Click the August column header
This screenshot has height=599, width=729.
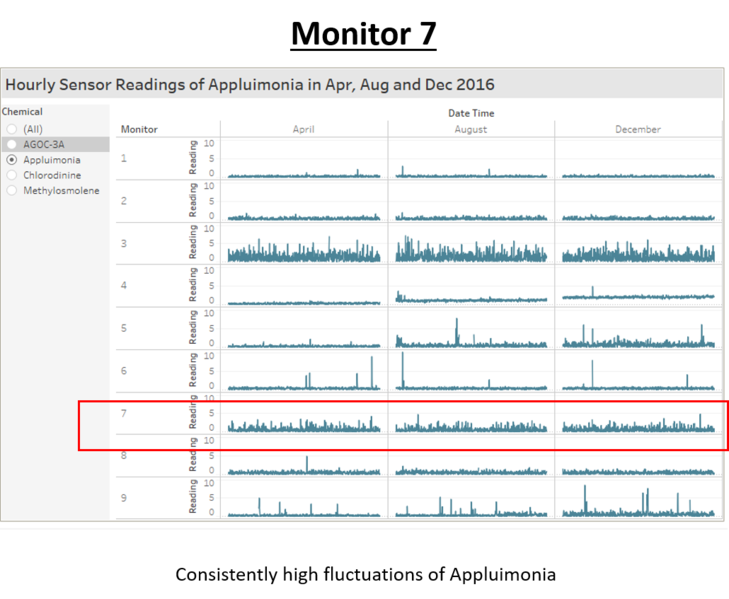[471, 129]
